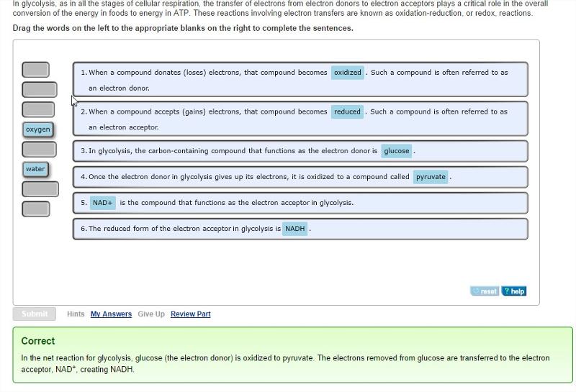The image size is (576, 392).
Task: Click the topmost empty word slot
Action: pyautogui.click(x=36, y=70)
